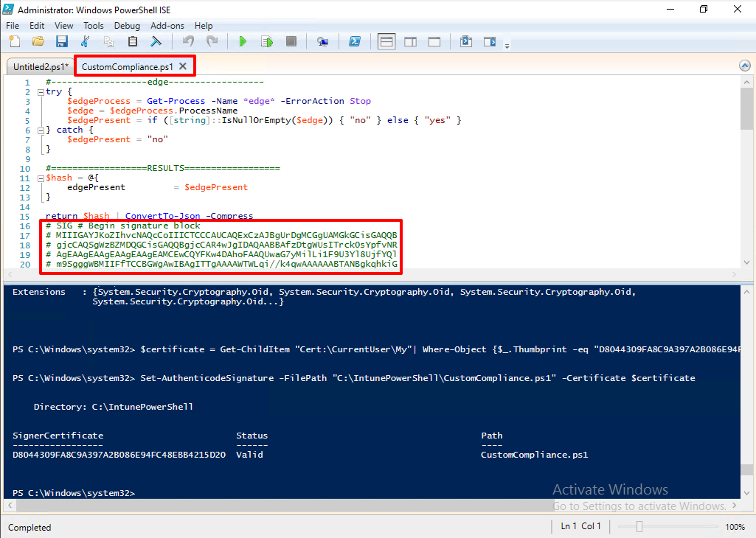
Task: Open the File menu
Action: 13,26
